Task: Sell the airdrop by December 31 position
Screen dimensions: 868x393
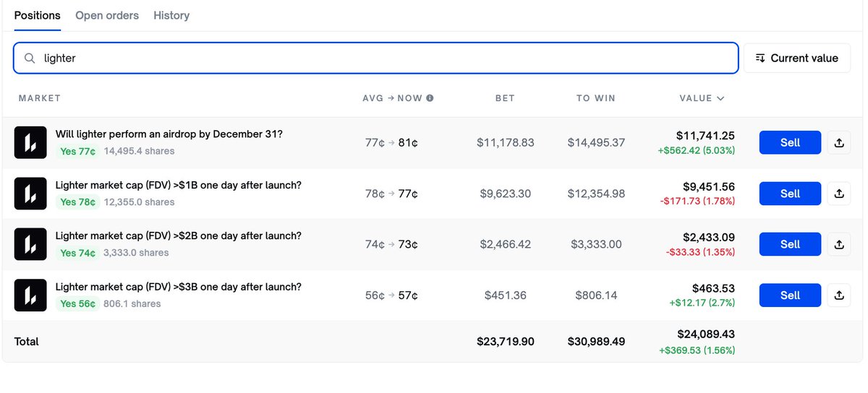Action: (x=790, y=143)
